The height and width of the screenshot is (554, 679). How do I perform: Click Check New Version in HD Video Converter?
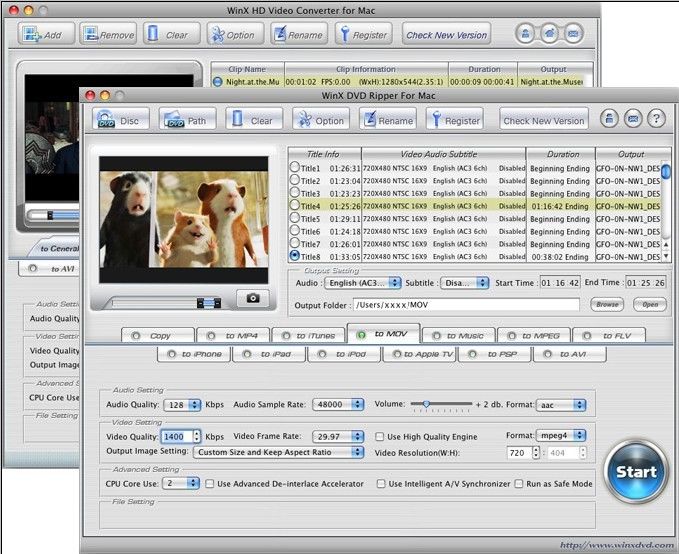click(446, 34)
